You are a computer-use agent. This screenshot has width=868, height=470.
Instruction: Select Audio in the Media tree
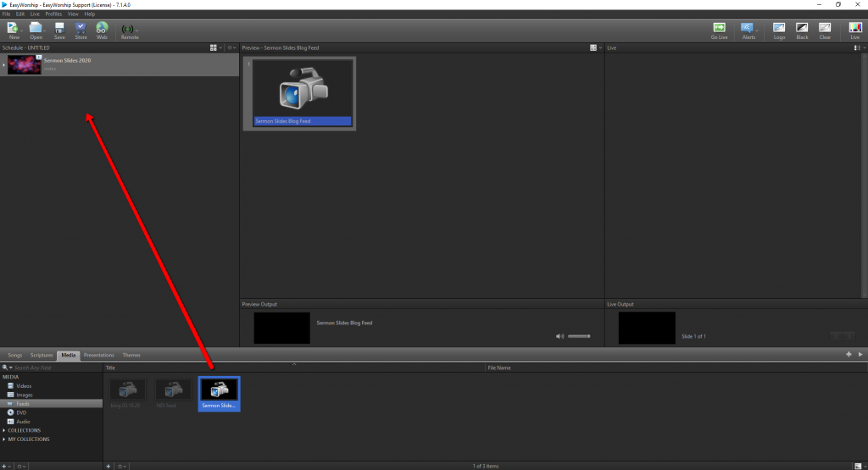(23, 422)
